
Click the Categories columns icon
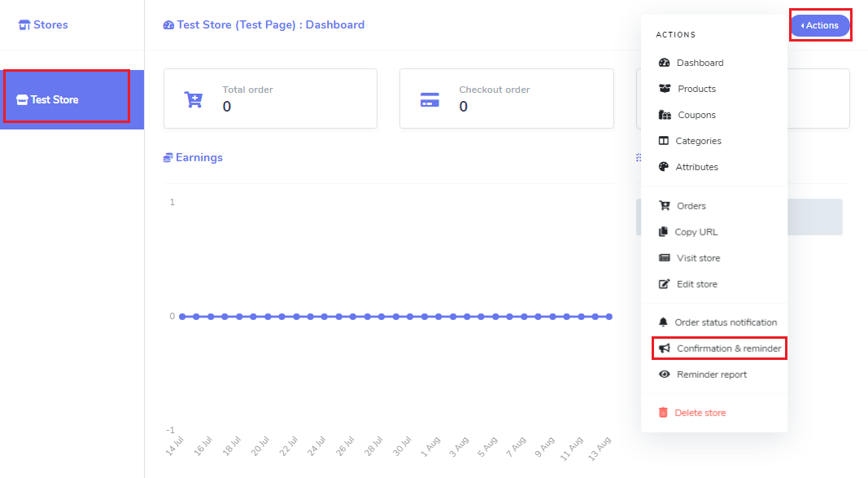click(663, 141)
